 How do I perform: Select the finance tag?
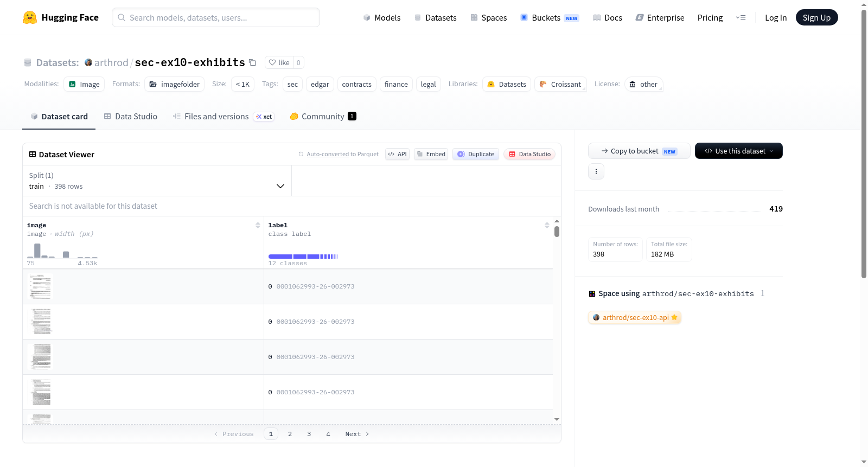pos(396,84)
